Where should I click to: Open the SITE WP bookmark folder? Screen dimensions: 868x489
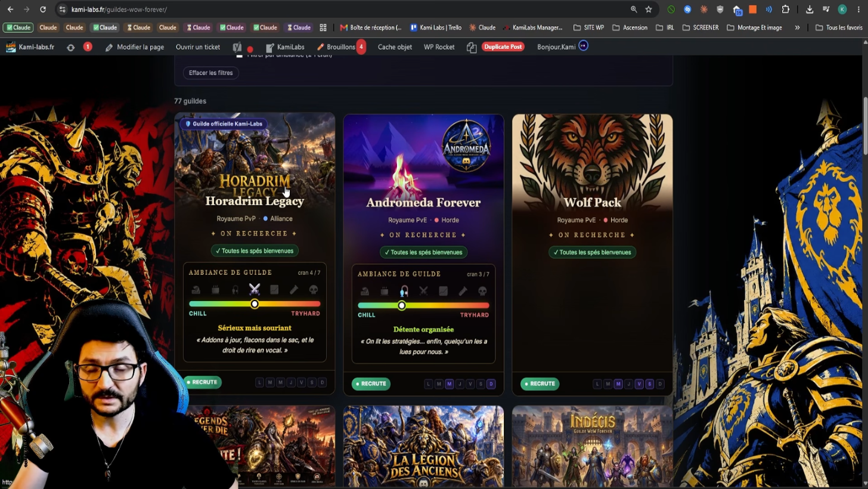588,27
